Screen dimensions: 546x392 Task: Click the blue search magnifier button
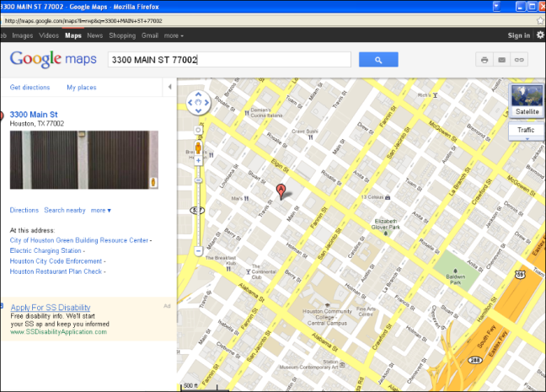[x=378, y=60]
